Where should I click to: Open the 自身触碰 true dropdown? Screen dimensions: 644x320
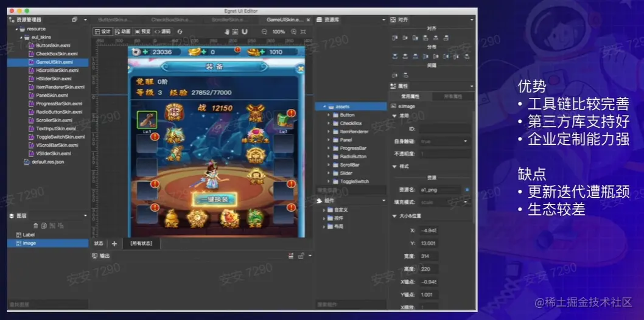(x=445, y=141)
